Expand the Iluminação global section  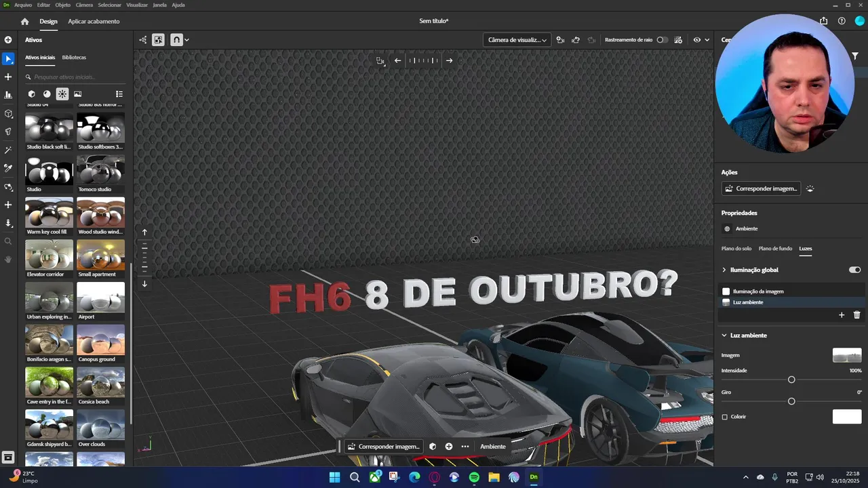pyautogui.click(x=724, y=270)
